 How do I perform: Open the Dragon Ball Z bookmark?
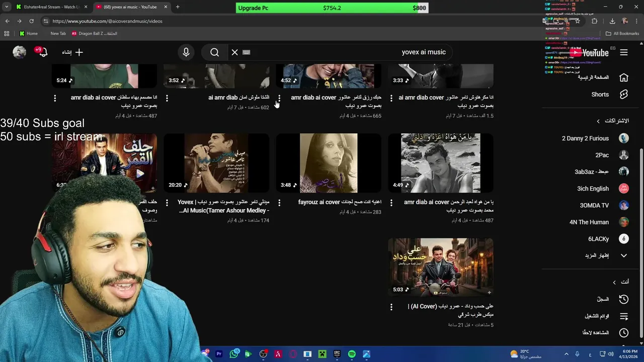[x=95, y=34]
